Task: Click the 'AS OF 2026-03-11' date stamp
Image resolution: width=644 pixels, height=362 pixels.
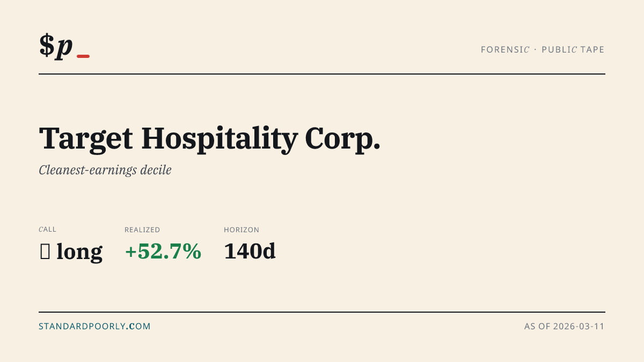Action: (565, 326)
